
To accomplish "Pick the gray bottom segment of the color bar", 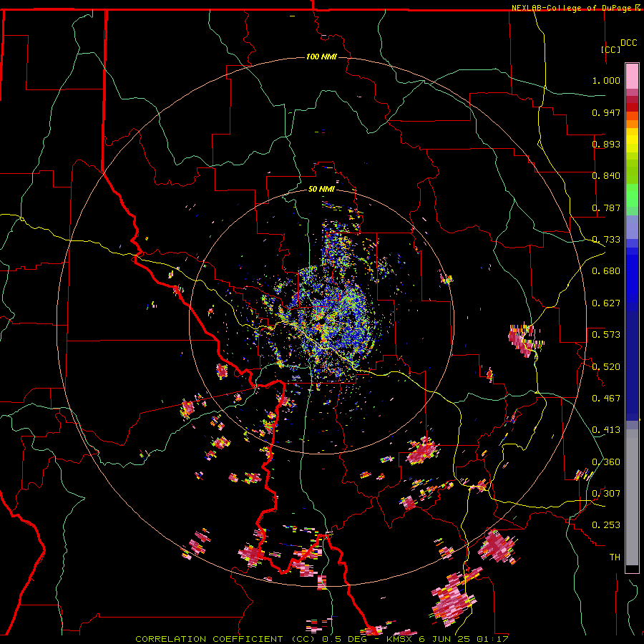I will tap(632, 497).
